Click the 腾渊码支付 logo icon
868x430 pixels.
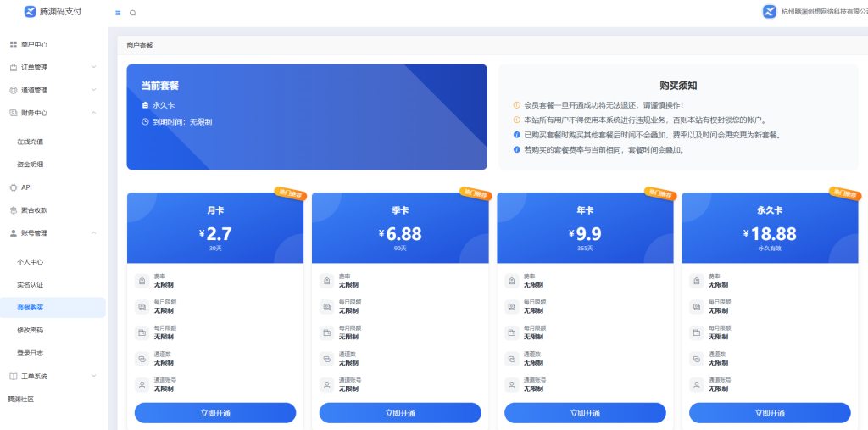(30, 12)
